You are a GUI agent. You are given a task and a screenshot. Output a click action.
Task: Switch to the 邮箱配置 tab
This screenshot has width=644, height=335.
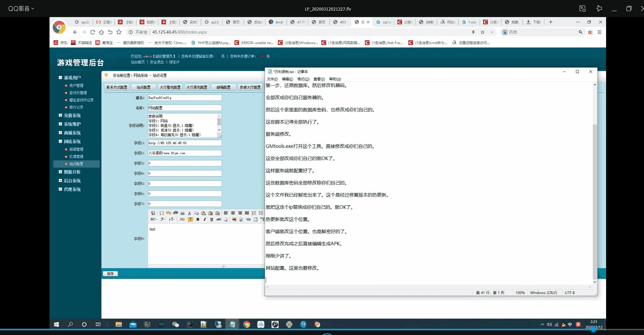coord(223,87)
